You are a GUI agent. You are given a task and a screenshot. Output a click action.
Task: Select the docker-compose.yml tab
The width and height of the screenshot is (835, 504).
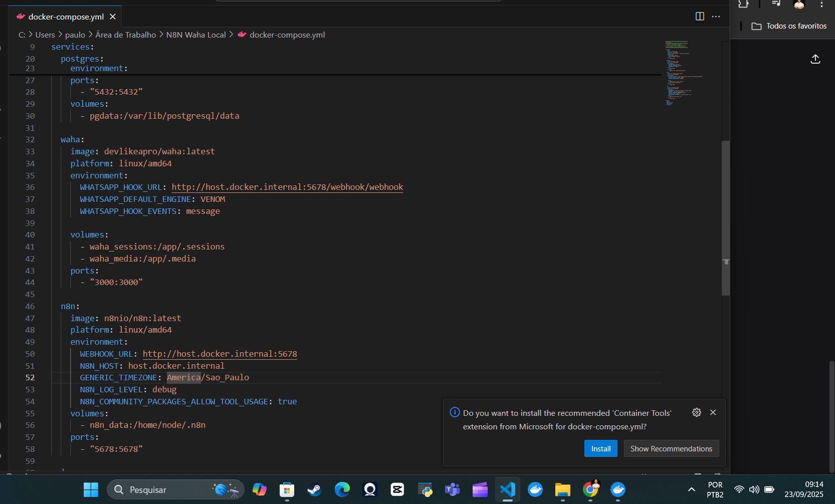pyautogui.click(x=66, y=17)
